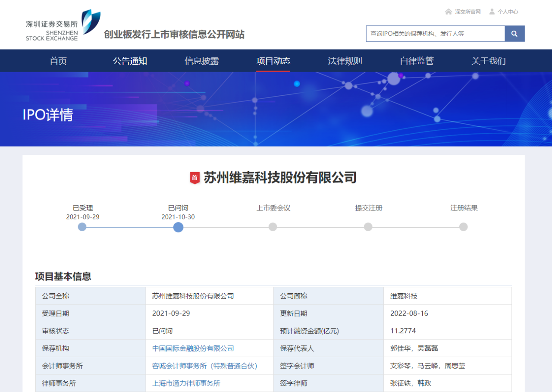Click the 上市委会议 timeline dot
The width and height of the screenshot is (552, 392).
(273, 227)
